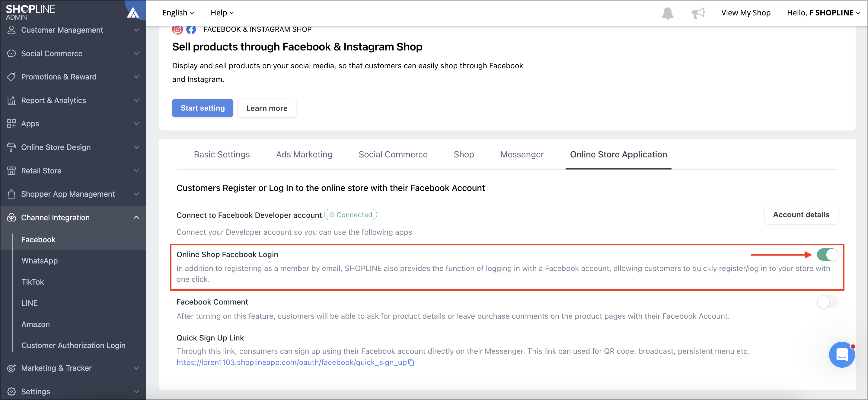This screenshot has width=868, height=400.
Task: Click the SHOPLINE Admin logo
Action: [30, 12]
